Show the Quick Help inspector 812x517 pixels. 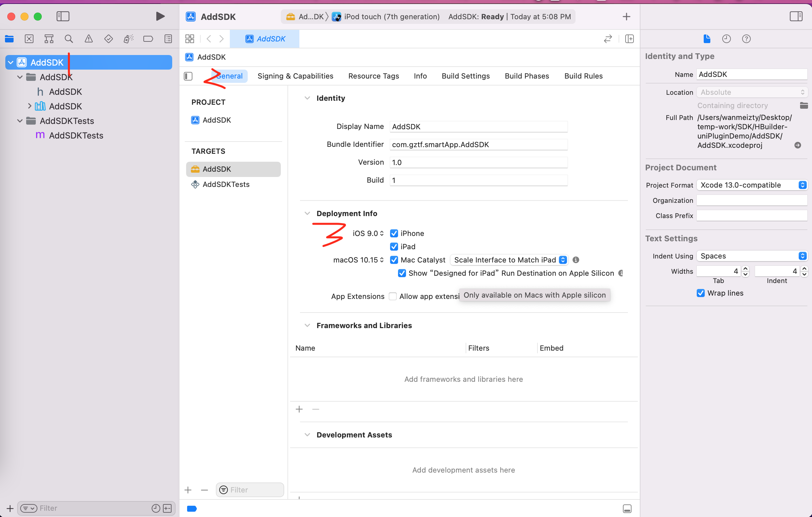coord(746,39)
